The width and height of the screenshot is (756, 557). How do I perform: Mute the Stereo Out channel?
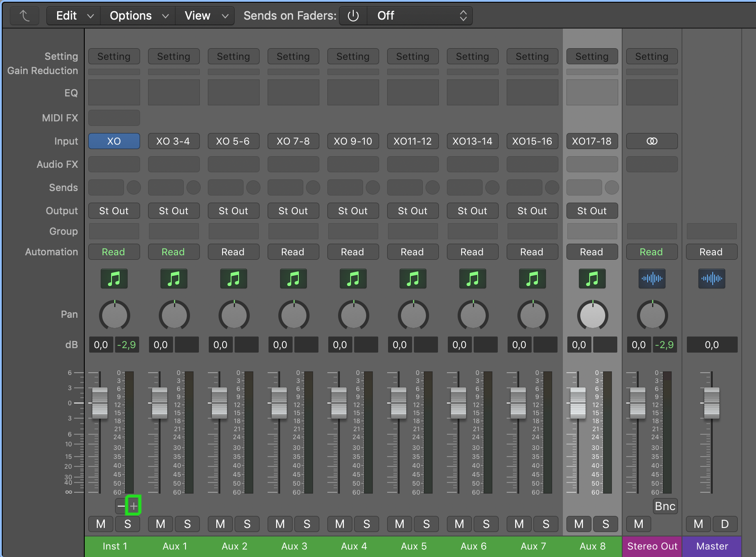[639, 524]
